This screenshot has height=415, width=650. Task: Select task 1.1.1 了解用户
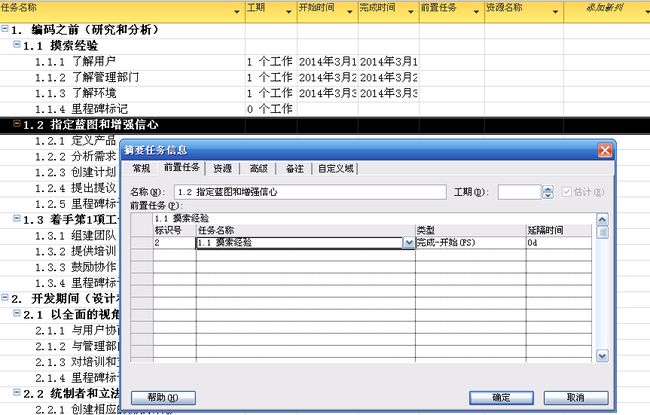(x=75, y=62)
